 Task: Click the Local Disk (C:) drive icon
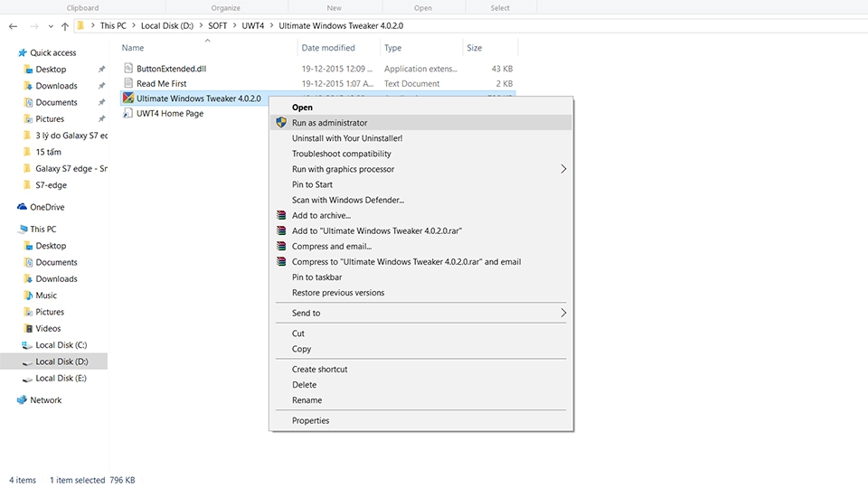pos(26,345)
